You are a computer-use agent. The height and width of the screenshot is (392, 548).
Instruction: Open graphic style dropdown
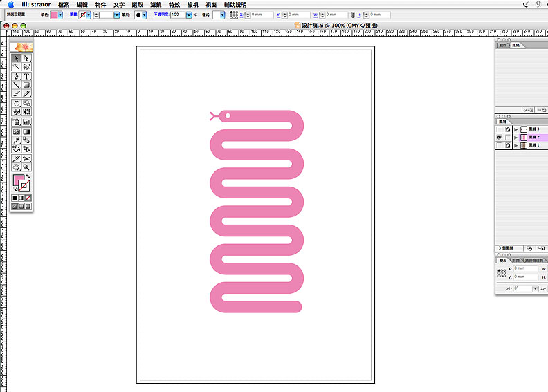(x=222, y=15)
